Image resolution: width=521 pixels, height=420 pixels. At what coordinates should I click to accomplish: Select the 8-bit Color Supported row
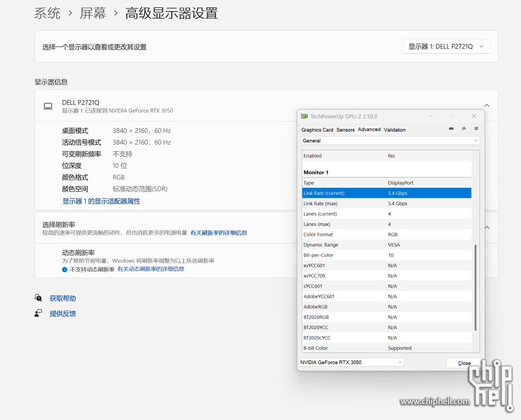click(387, 348)
